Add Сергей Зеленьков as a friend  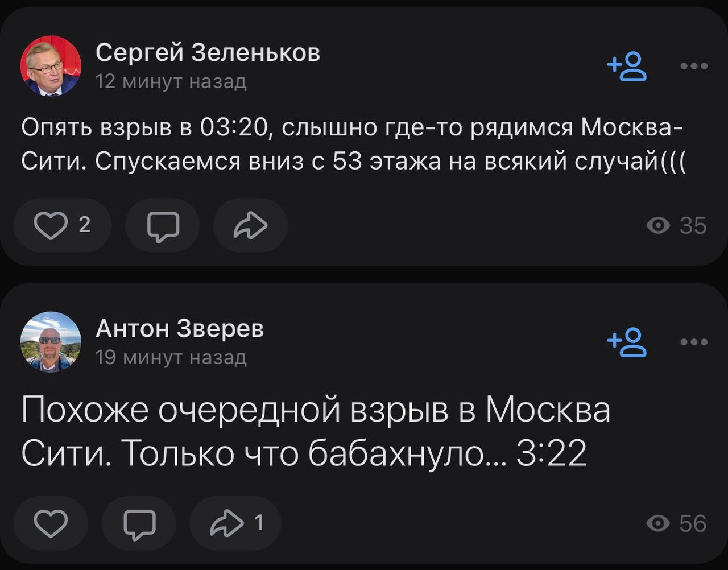click(x=627, y=67)
